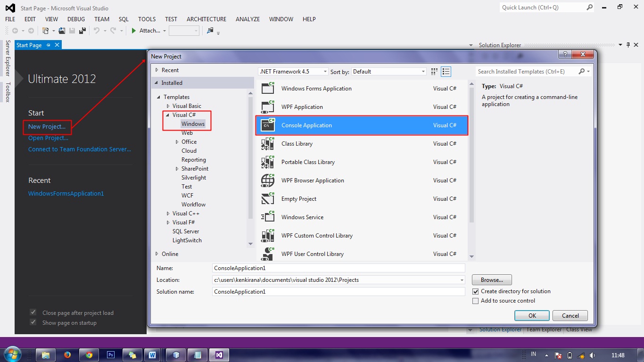Click the Cancel button
The image size is (644, 362).
(x=570, y=316)
